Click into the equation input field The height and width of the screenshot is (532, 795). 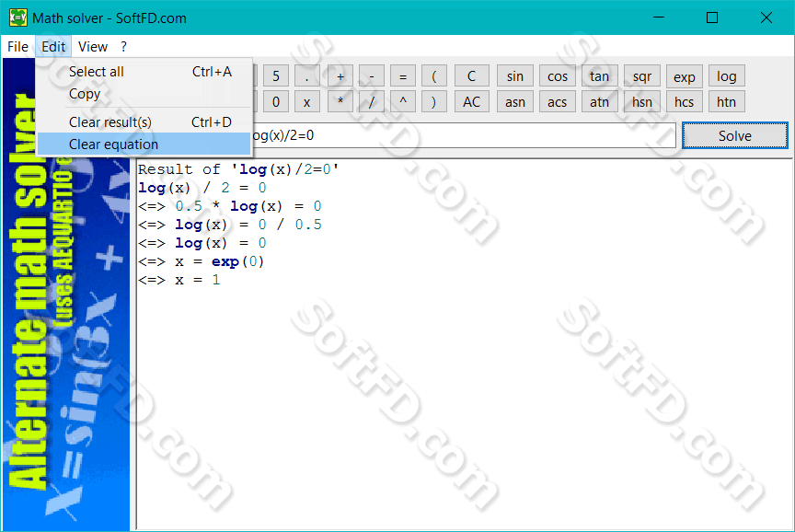tap(464, 135)
